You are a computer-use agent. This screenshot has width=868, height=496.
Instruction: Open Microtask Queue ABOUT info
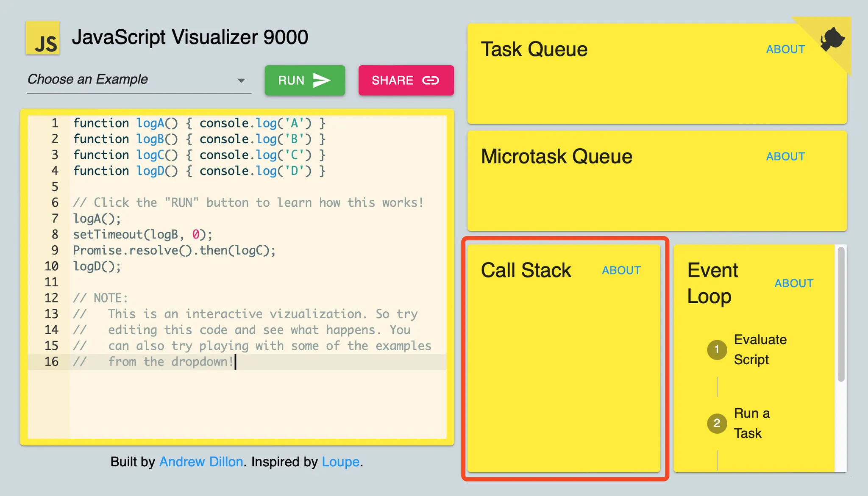785,157
